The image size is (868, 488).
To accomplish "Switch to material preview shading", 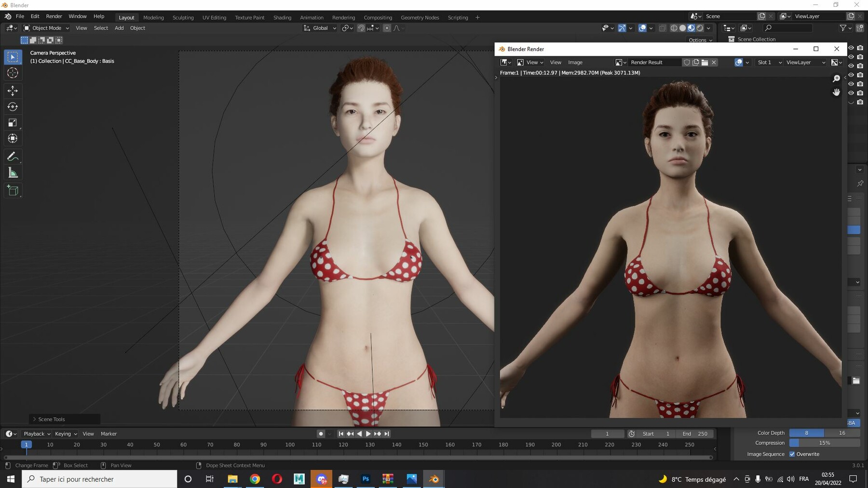I will tap(692, 28).
